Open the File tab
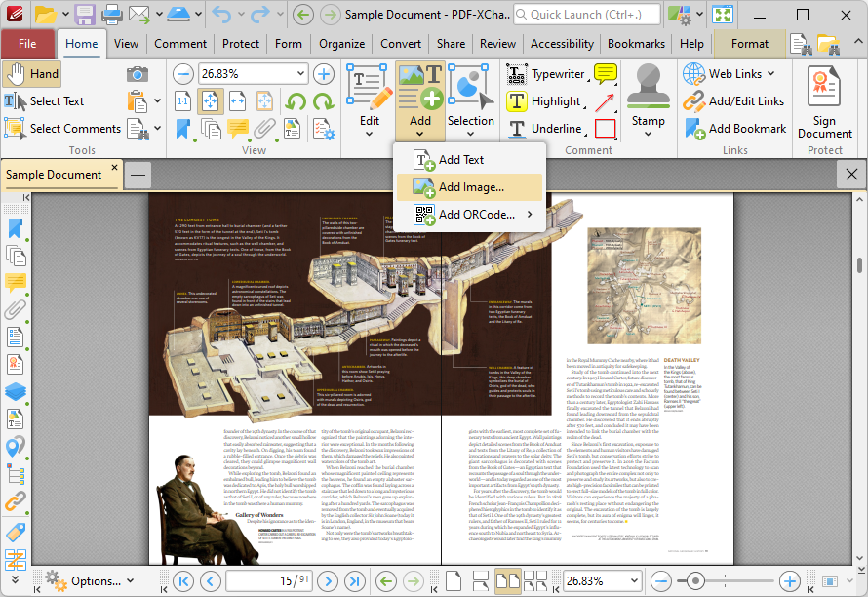The width and height of the screenshot is (868, 597). pos(27,44)
